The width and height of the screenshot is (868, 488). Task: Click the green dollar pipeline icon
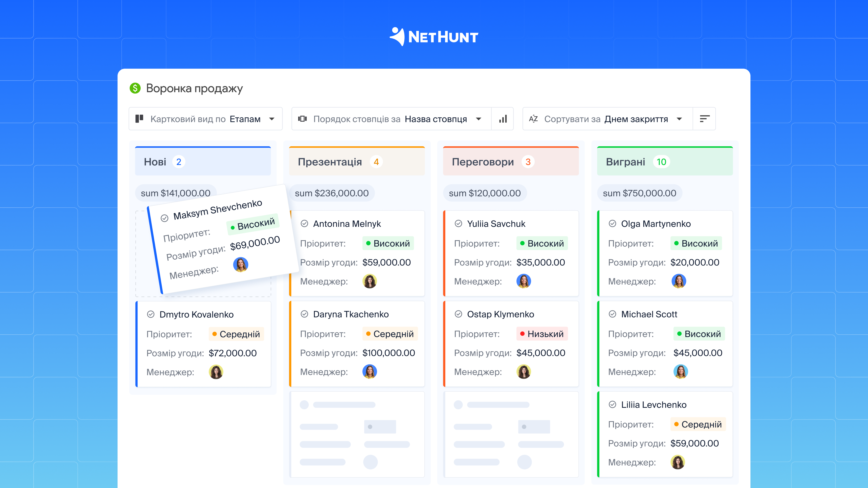point(135,88)
